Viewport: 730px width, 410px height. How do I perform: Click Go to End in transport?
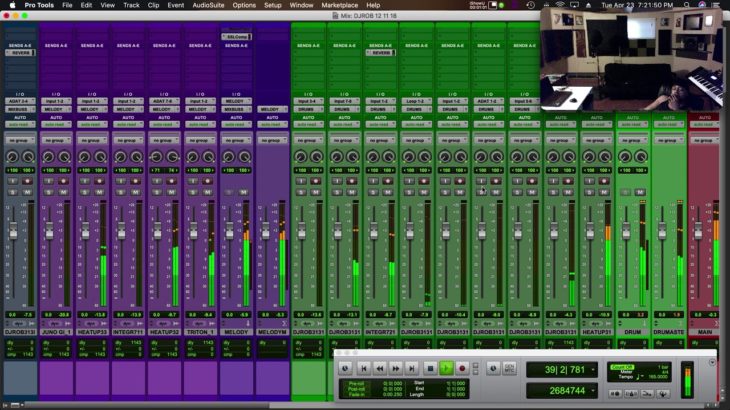pos(412,368)
